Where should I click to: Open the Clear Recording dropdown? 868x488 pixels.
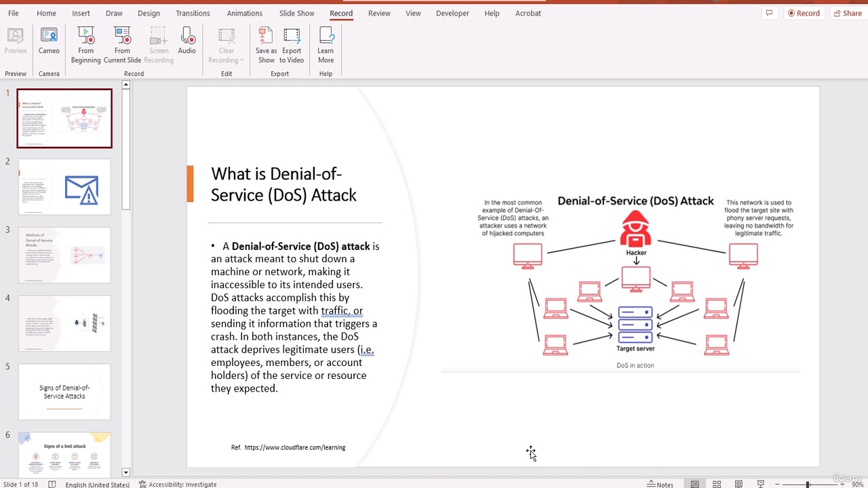click(x=226, y=44)
